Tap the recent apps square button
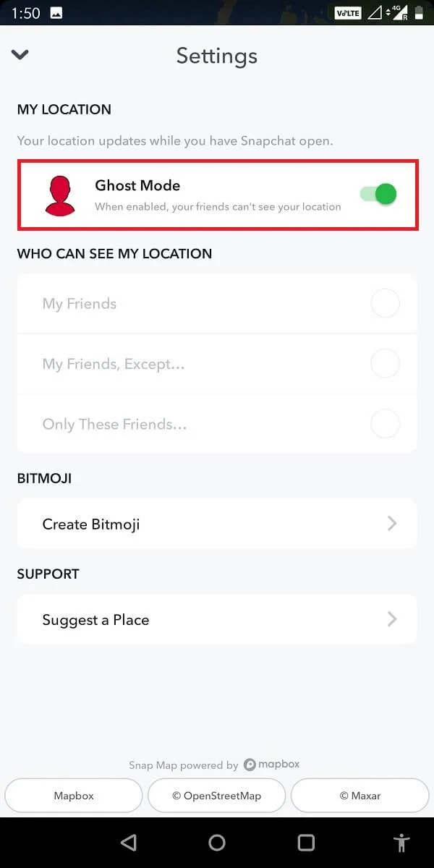The width and height of the screenshot is (434, 868). [x=306, y=842]
